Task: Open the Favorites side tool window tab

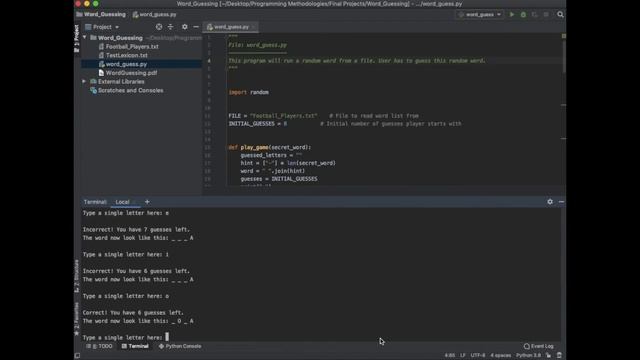Action: coord(77,318)
